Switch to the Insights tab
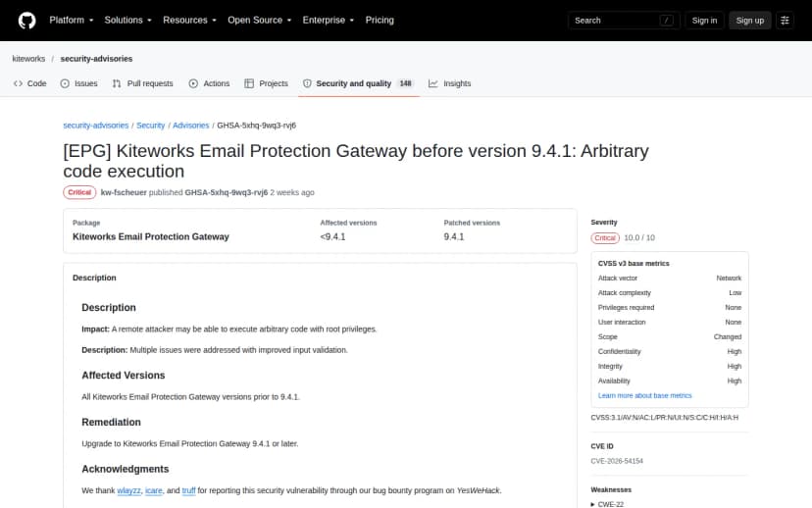The width and height of the screenshot is (812, 508). pyautogui.click(x=449, y=83)
